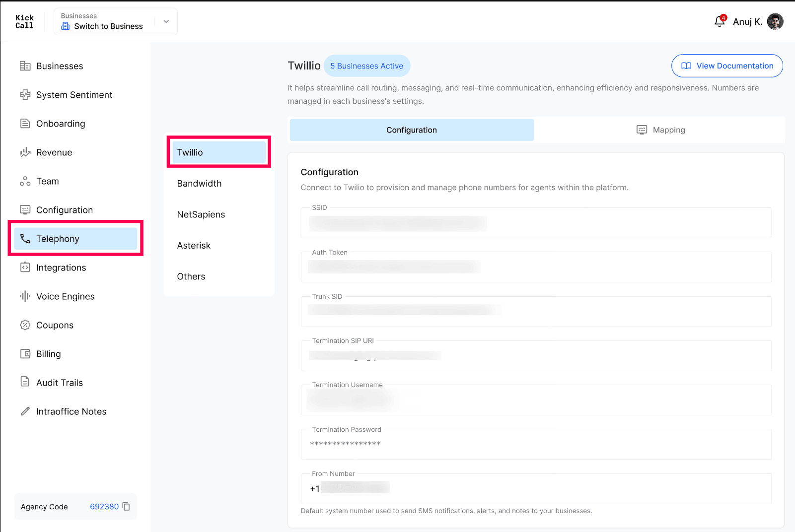This screenshot has width=795, height=532.
Task: Click the View Documentation button
Action: 727,66
